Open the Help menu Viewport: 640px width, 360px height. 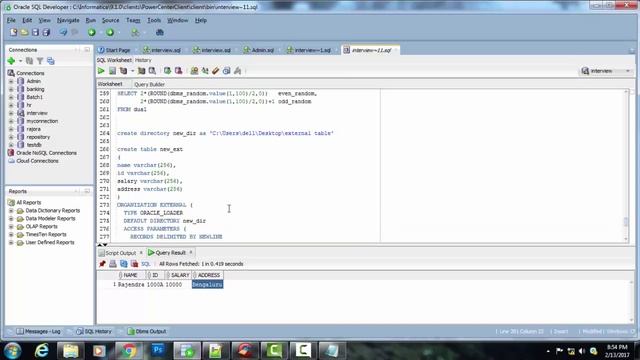point(200,20)
